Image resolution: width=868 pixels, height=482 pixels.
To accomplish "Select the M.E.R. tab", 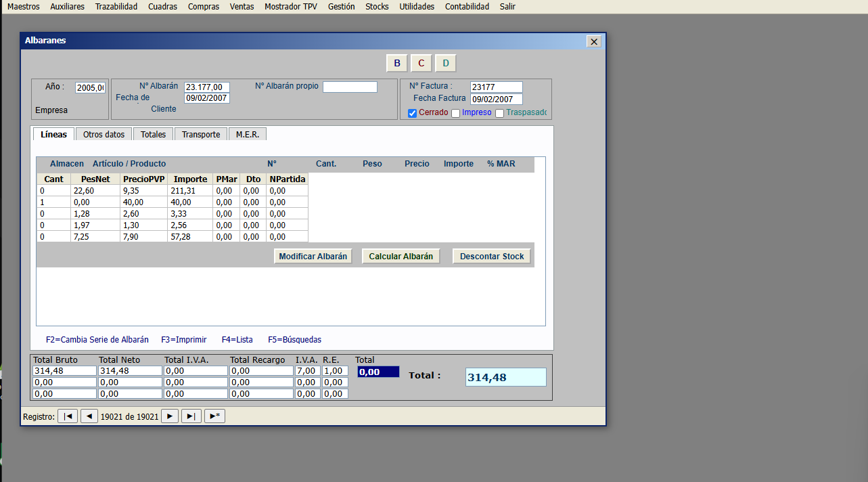I will tap(248, 134).
